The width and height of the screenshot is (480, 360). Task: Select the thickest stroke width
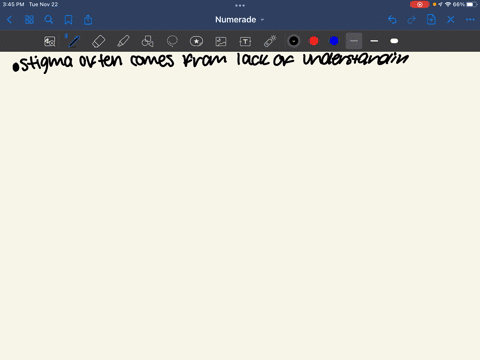[x=394, y=41]
